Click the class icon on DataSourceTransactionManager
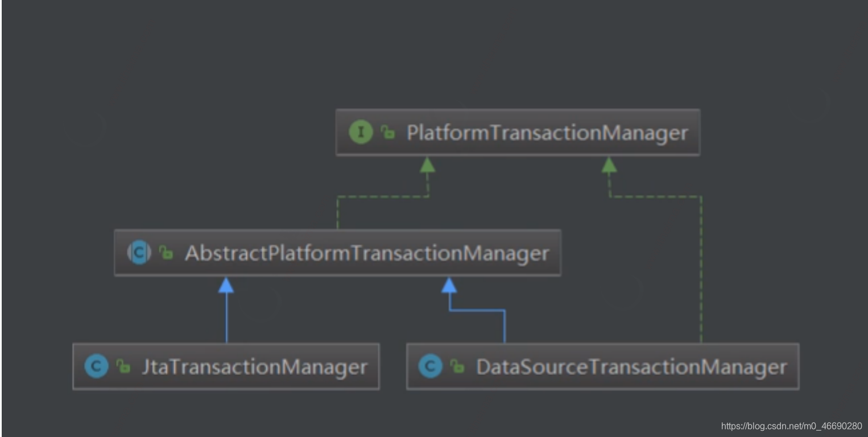The image size is (868, 437). click(430, 366)
